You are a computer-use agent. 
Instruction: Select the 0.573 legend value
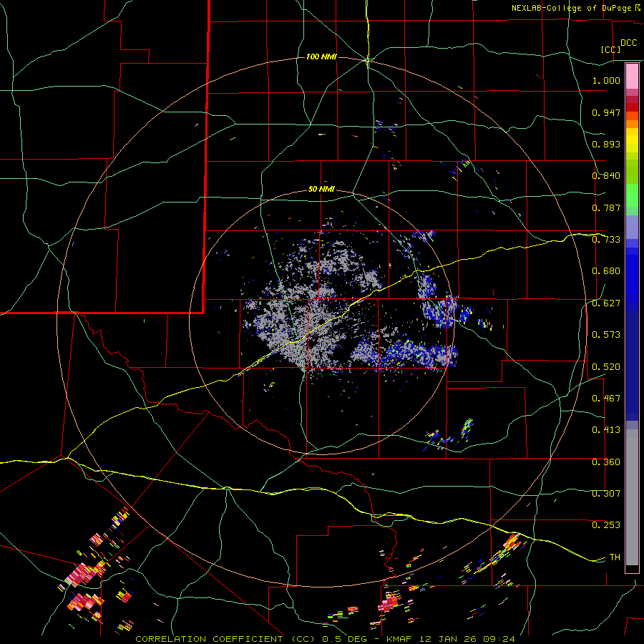click(x=606, y=335)
